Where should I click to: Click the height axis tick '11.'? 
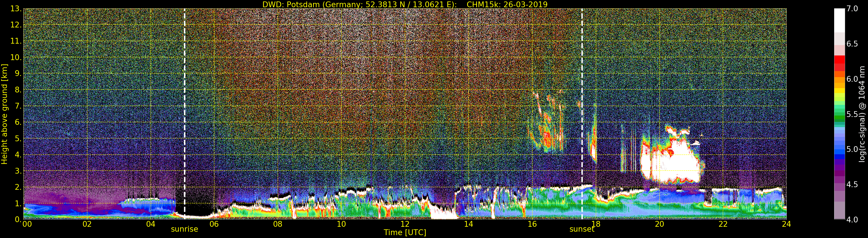(x=16, y=41)
